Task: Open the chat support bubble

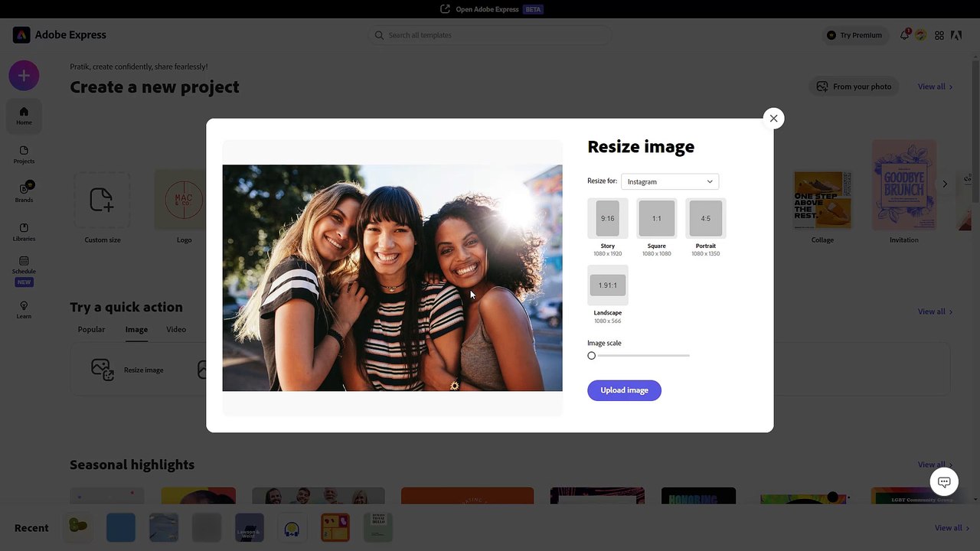Action: tap(944, 482)
